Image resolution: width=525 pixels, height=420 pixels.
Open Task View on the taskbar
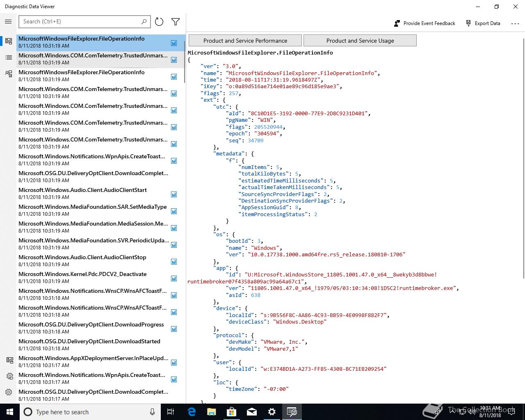point(171,412)
